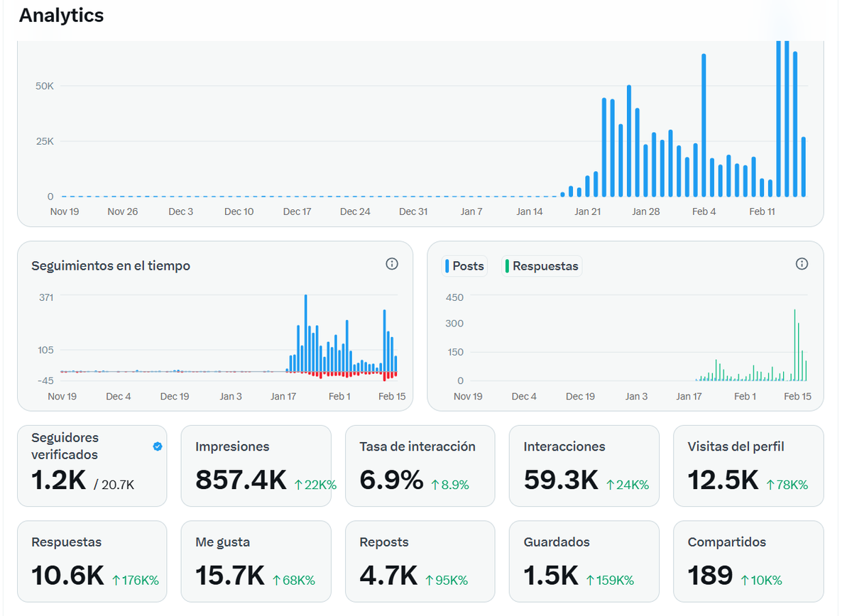This screenshot has width=852, height=616.
Task: Click the 6.9% interaction rate value
Action: (391, 480)
